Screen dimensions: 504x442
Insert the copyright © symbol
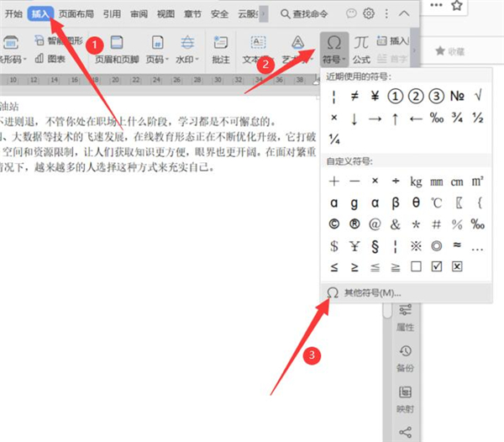(x=334, y=224)
